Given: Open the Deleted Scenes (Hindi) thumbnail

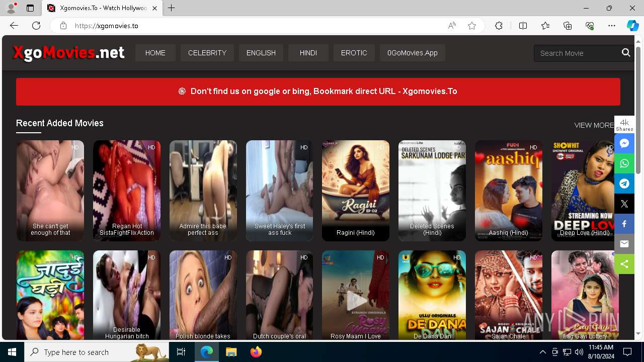Looking at the screenshot, I should pyautogui.click(x=432, y=191).
